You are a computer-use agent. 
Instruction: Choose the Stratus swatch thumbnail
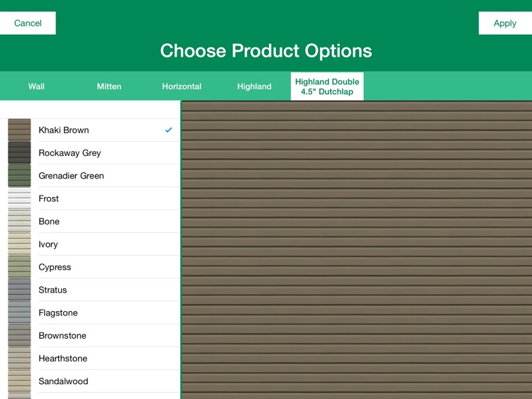19,290
